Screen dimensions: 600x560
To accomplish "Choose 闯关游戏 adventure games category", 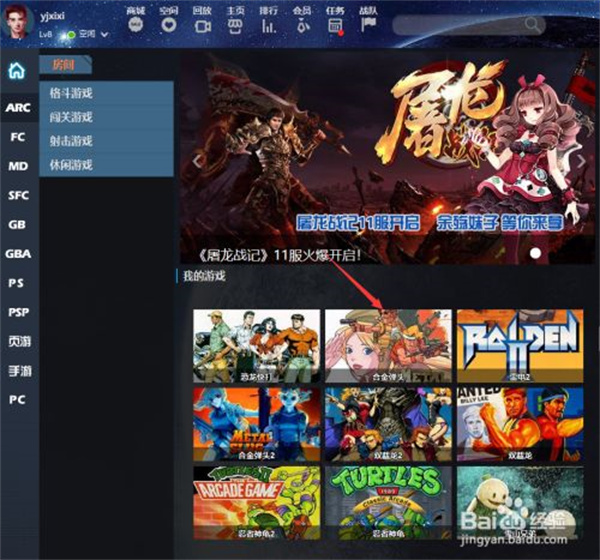I will click(106, 117).
